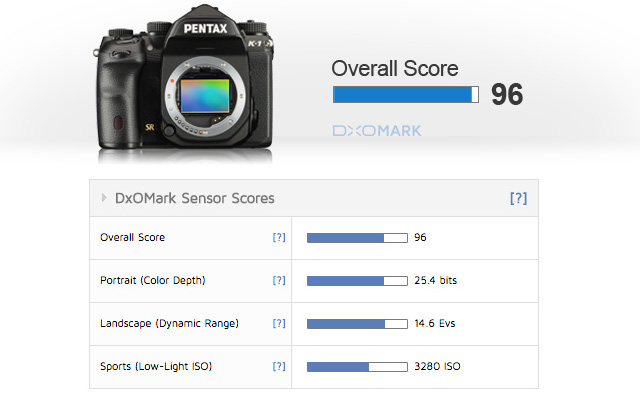Click the Portrait color depth score bar
This screenshot has height=397, width=640.
tap(357, 281)
